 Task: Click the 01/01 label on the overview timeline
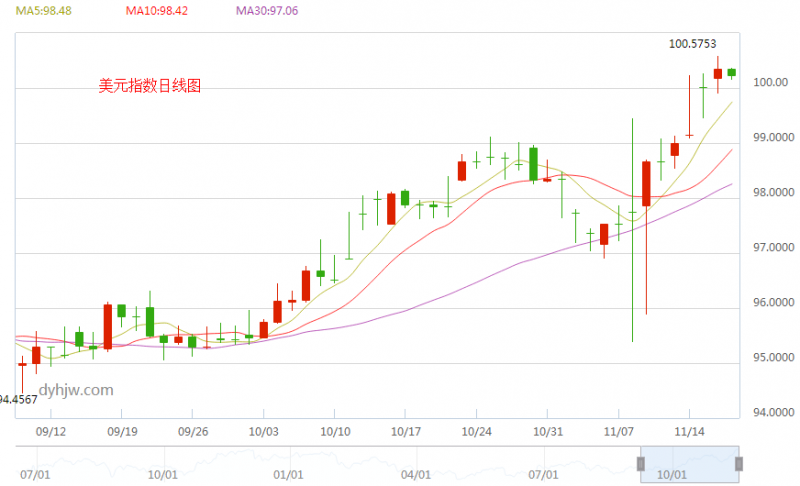pyautogui.click(x=288, y=475)
